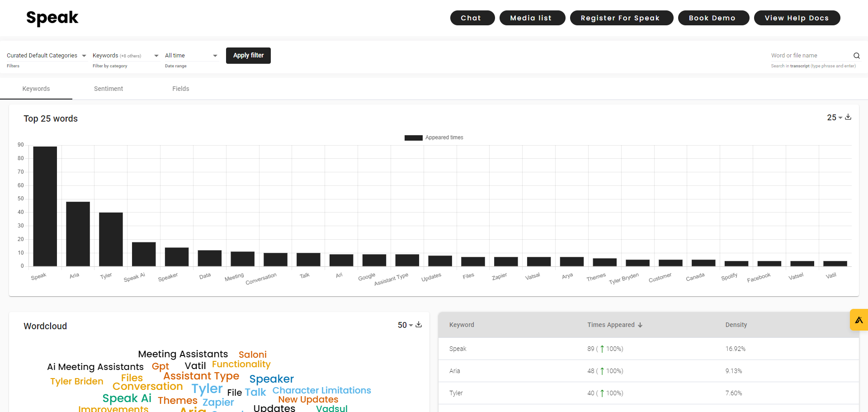Click the Wordcloud heading
The height and width of the screenshot is (412, 868).
tap(45, 326)
